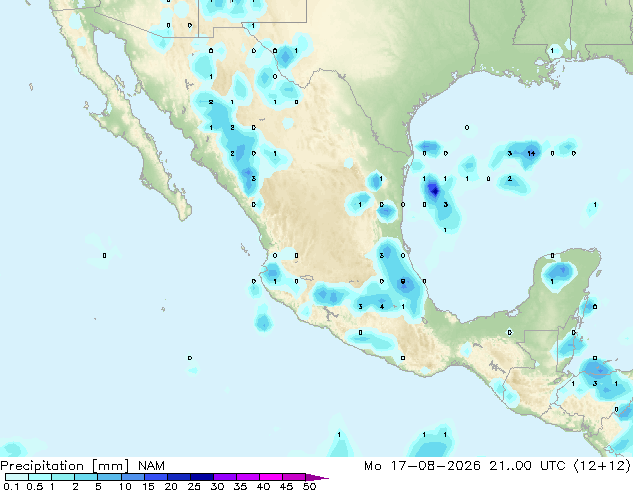Click the dark blue core in western Gulf
634x490 pixels.
[x=434, y=190]
